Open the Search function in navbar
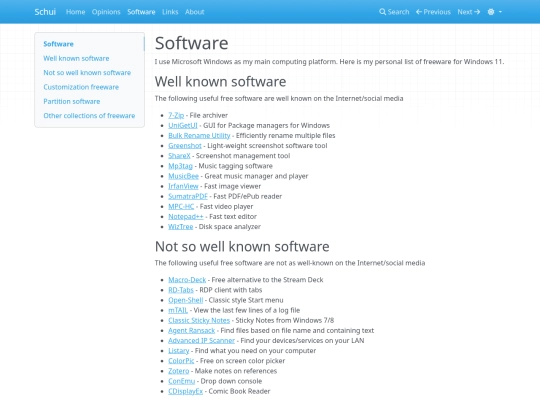Screen dimensions: 540x405 [x=394, y=12]
